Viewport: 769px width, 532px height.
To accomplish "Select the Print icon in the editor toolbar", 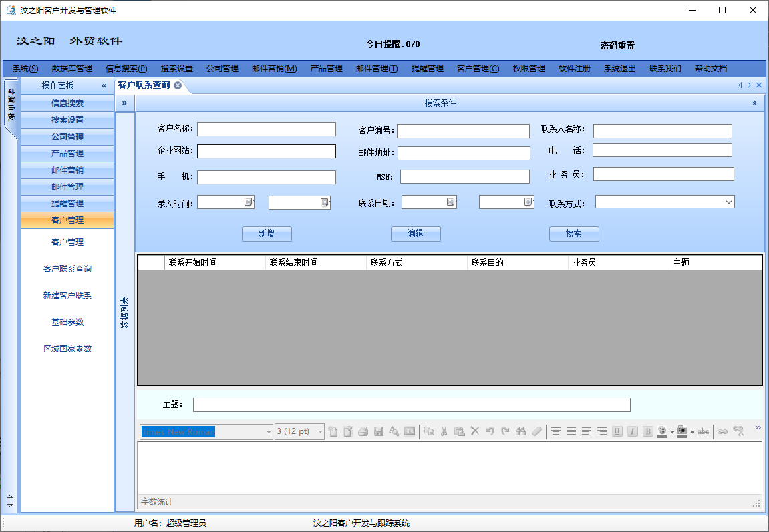I will coord(362,431).
